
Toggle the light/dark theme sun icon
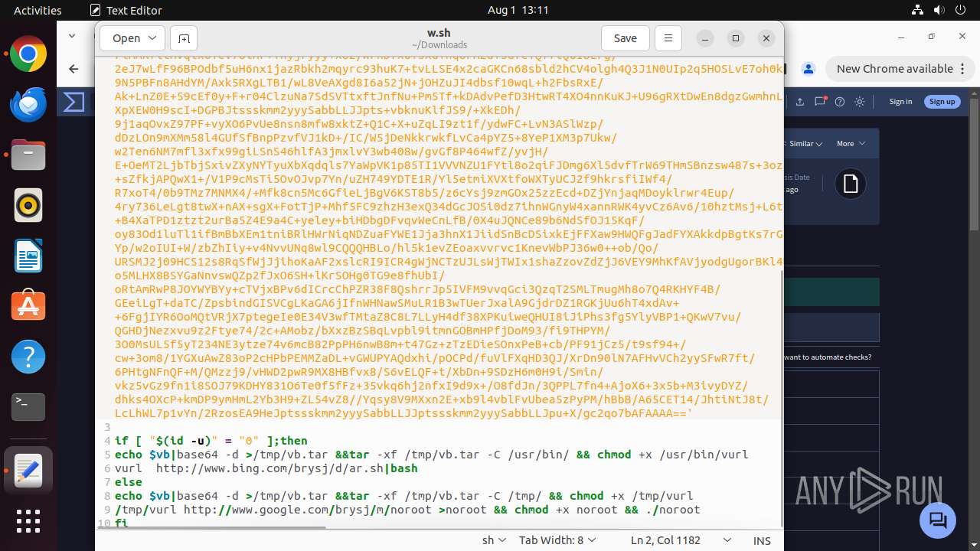pos(860,102)
